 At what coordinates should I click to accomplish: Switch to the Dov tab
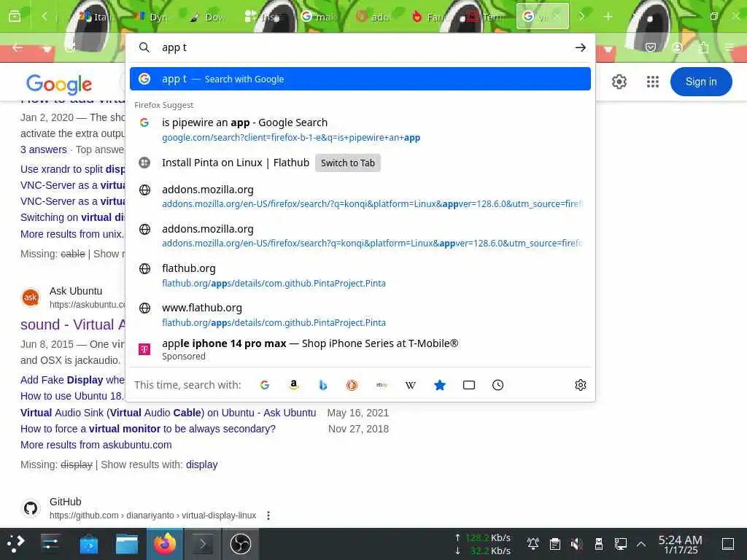click(206, 17)
